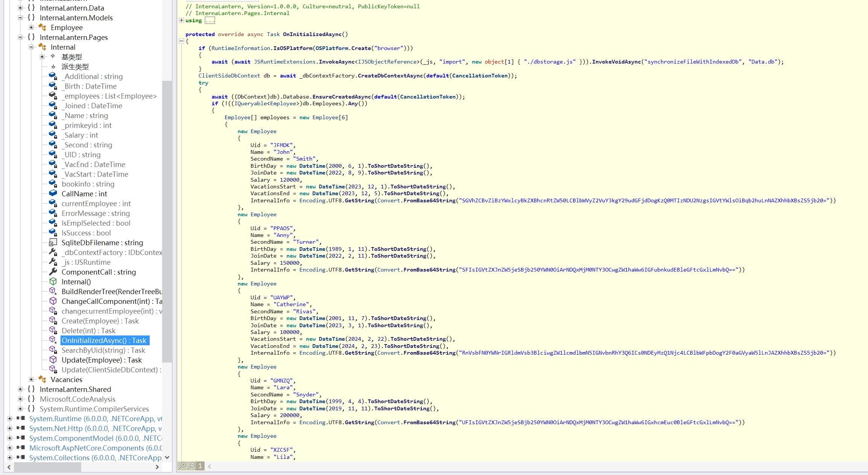Follow the IsOSPlatform method link
The width and height of the screenshot is (868, 475).
click(293, 48)
